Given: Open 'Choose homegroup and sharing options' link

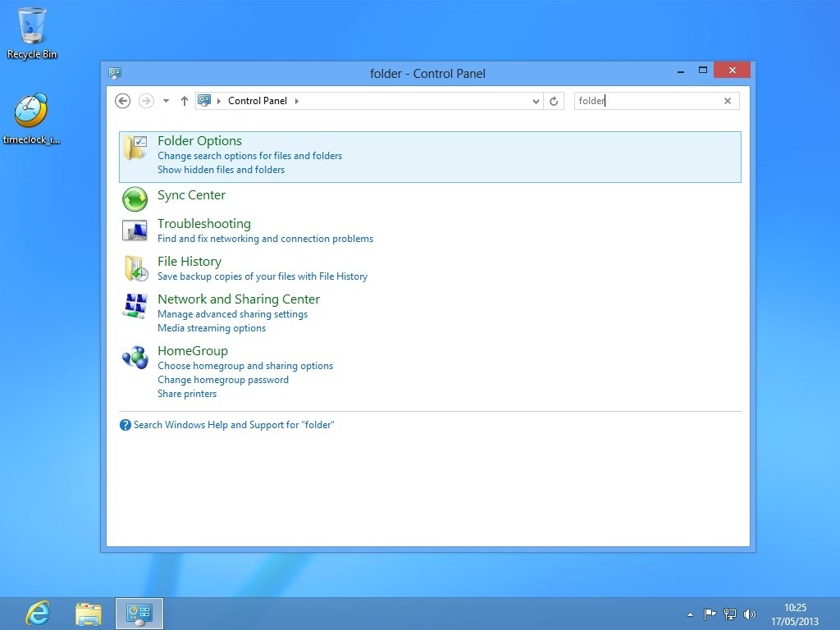Looking at the screenshot, I should click(x=245, y=366).
